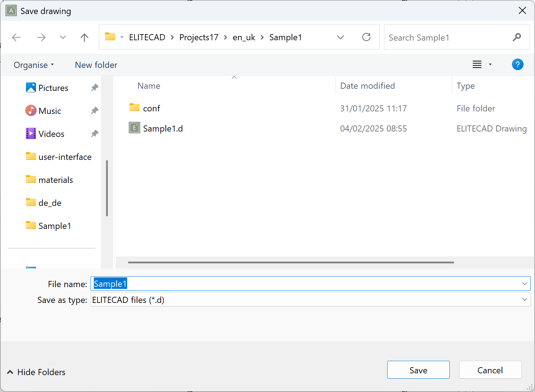The image size is (535, 392).
Task: Open the Music library in sidebar
Action: tap(50, 111)
